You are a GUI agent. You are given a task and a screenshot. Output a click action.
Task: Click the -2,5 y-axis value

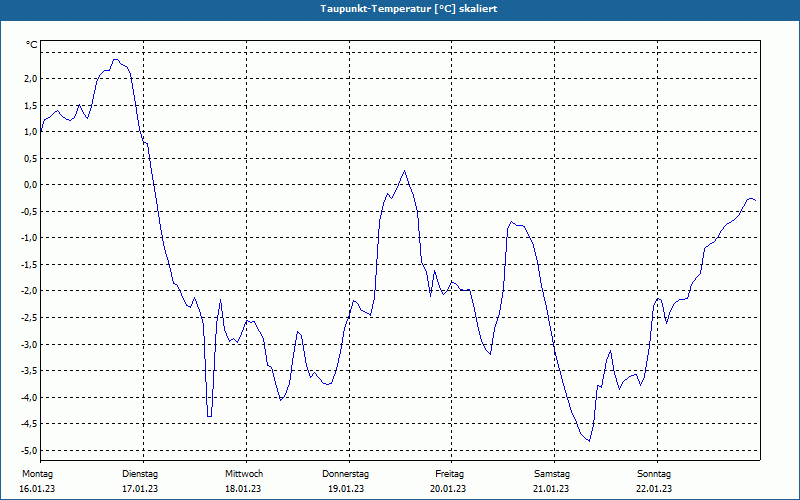tap(29, 317)
